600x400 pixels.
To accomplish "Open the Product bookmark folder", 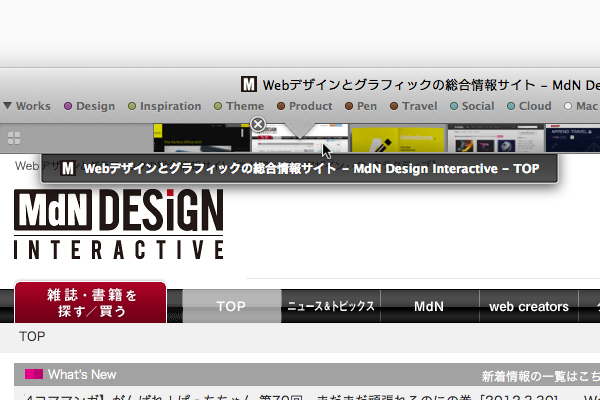I will [x=305, y=106].
